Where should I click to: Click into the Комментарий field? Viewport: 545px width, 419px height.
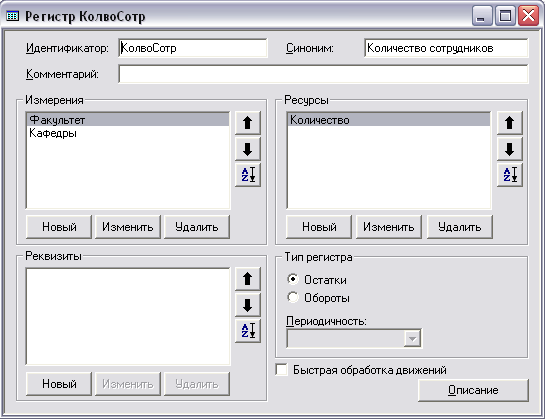pyautogui.click(x=323, y=74)
